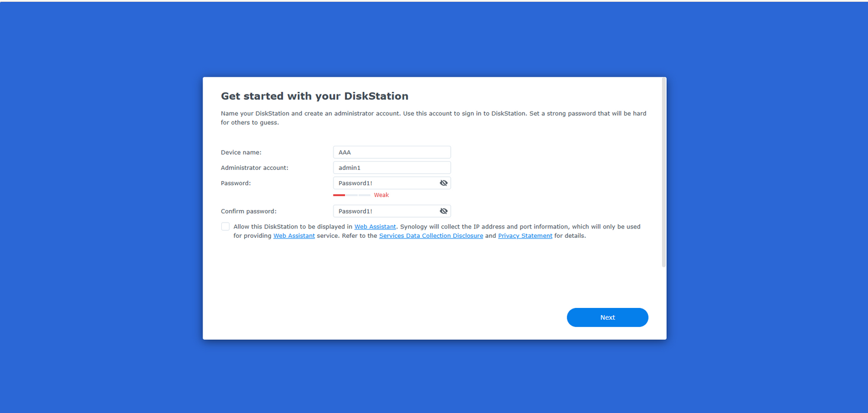Open Web Assistant link before the word "service"
868x413 pixels.
pyautogui.click(x=294, y=236)
